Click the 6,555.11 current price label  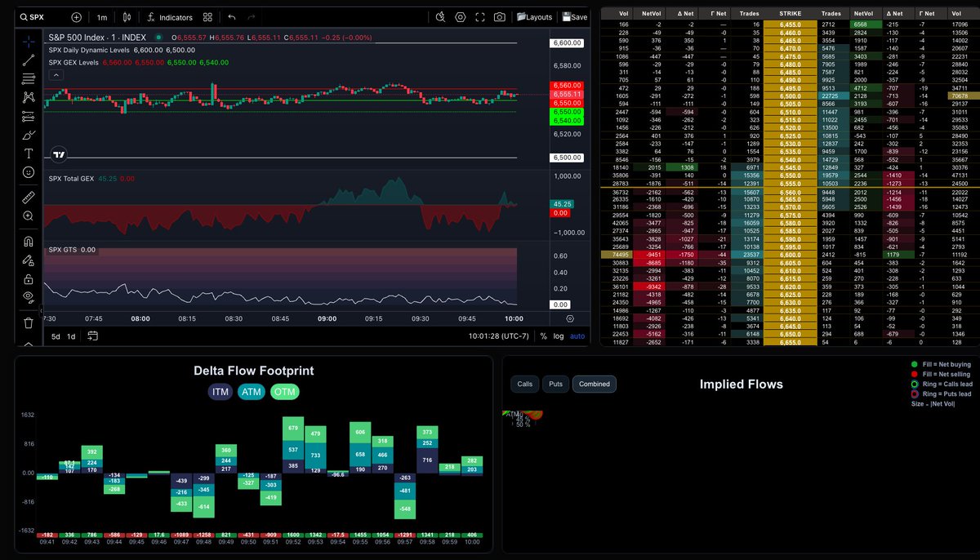(x=566, y=95)
